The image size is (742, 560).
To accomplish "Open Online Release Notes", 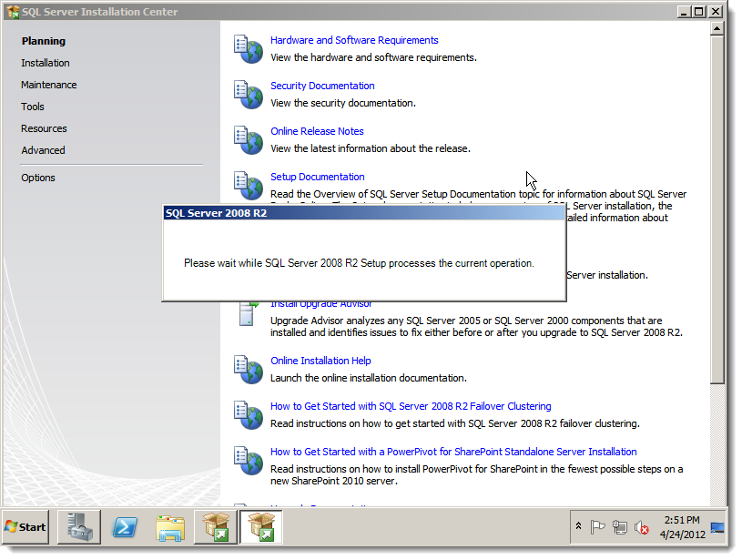I will pos(317,131).
